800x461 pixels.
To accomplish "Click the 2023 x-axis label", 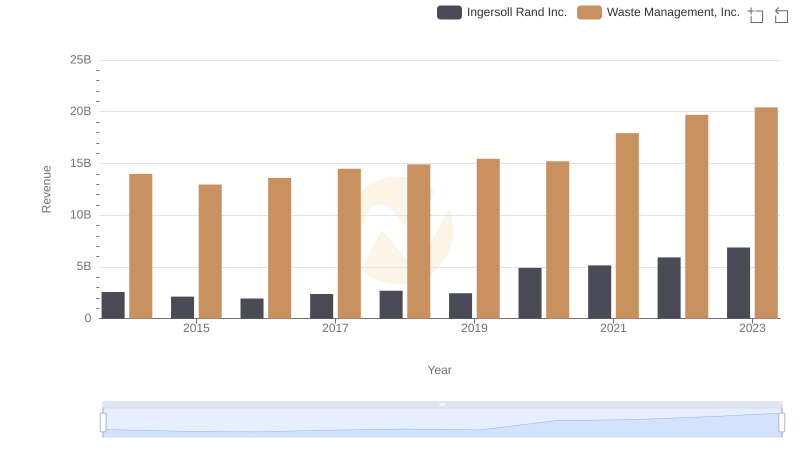I will pyautogui.click(x=752, y=328).
